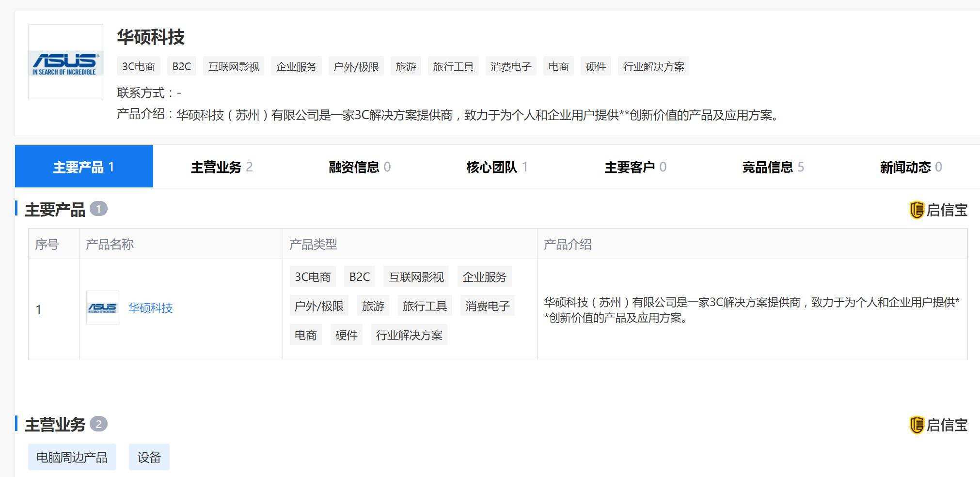Select 互联网影视 tag in header
The height and width of the screenshot is (477, 980).
(234, 66)
